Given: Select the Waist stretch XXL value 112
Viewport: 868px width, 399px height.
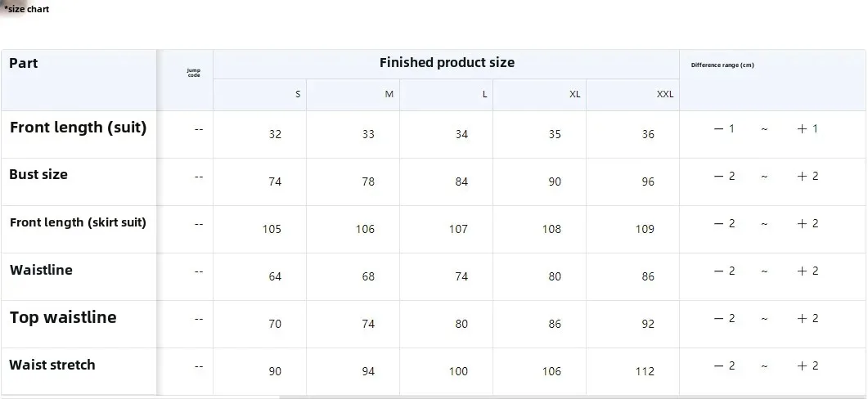Looking at the screenshot, I should (645, 371).
